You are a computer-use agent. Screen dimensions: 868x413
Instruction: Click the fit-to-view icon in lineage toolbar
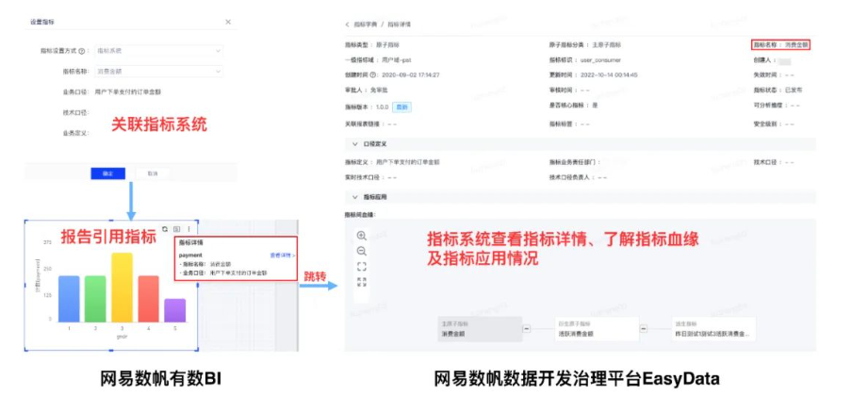coord(362,282)
